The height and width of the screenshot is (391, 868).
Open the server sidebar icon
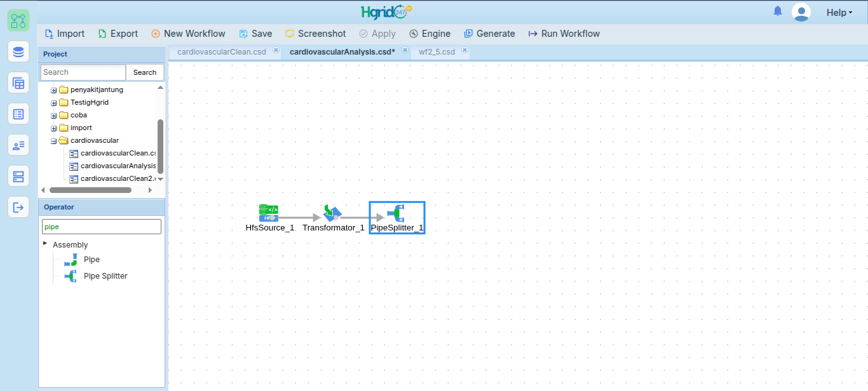18,176
